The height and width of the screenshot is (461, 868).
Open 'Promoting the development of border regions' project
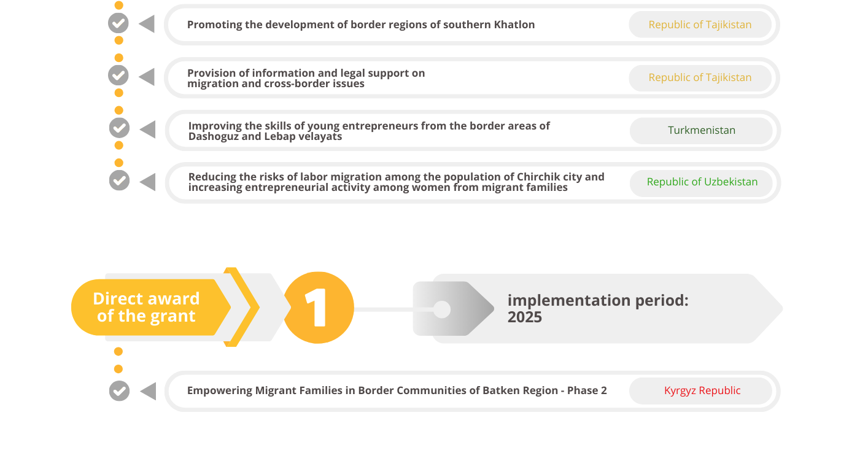[x=360, y=25]
